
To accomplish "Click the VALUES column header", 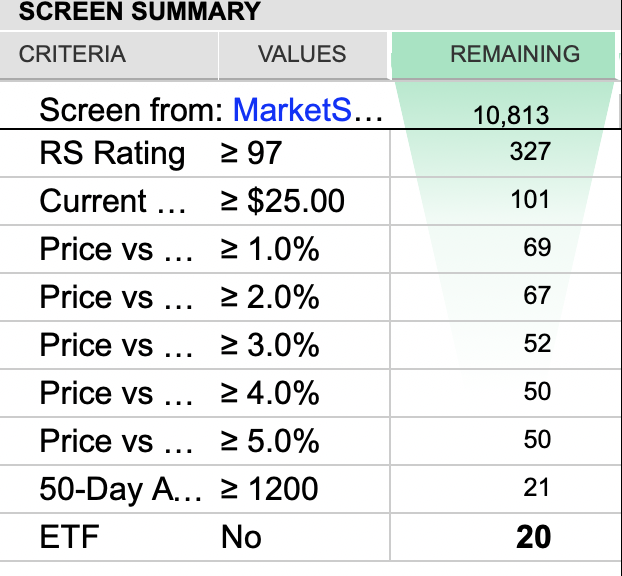I will 302,54.
